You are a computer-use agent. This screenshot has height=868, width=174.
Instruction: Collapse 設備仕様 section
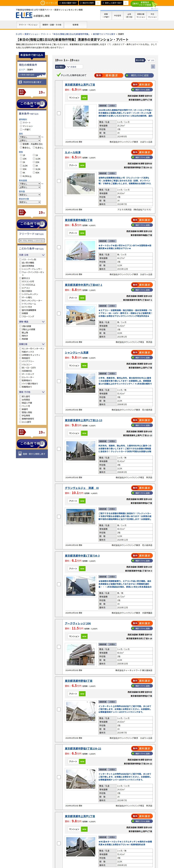(32, 344)
